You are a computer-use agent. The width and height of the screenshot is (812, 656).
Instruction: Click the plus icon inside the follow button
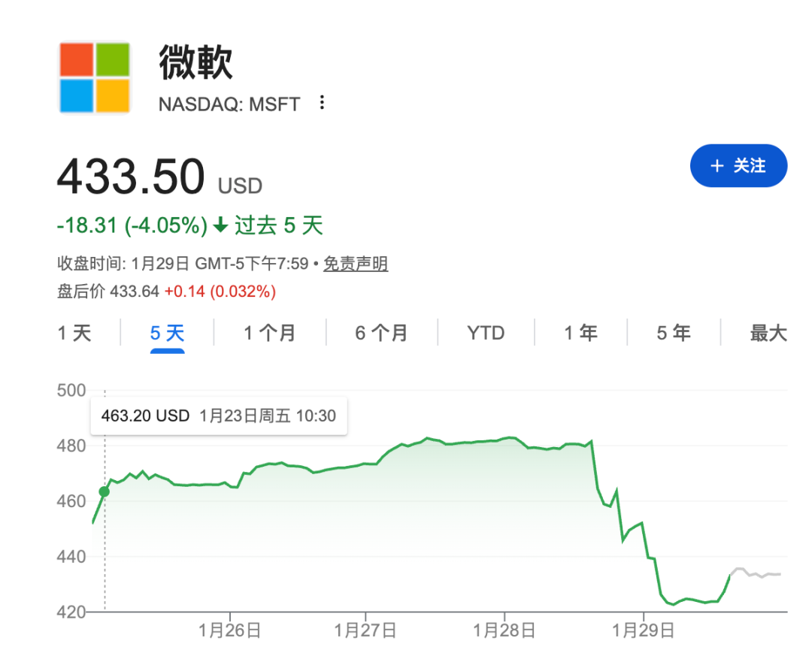click(x=717, y=165)
